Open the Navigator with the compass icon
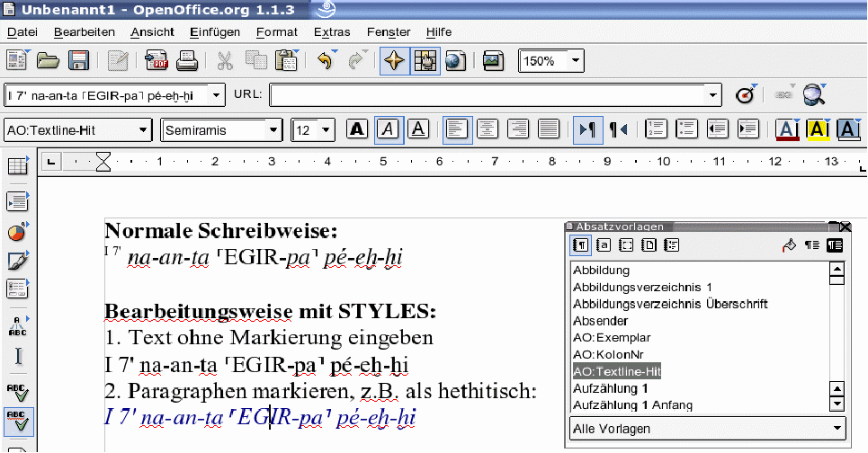Image resolution: width=868 pixels, height=453 pixels. pyautogui.click(x=393, y=61)
